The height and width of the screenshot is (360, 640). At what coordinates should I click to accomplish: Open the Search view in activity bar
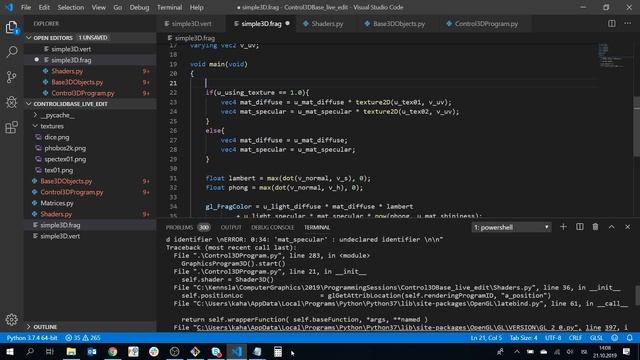coord(12,52)
